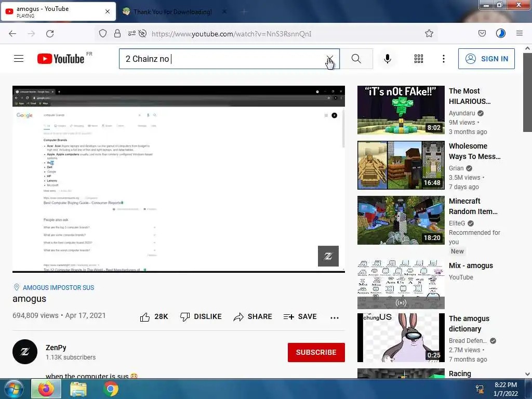Clear the search box with the X
Viewport: 532px width, 399px height.
[329, 59]
